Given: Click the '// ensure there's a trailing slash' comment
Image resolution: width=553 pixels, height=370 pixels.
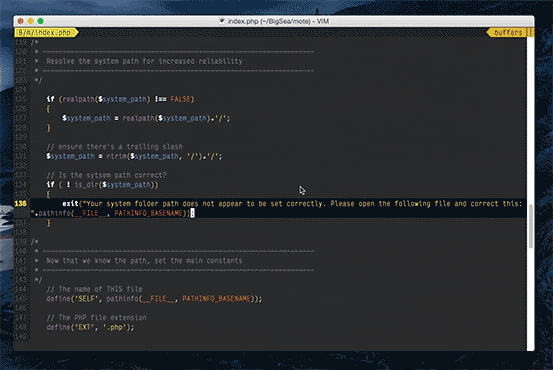Looking at the screenshot, I should pos(115,146).
